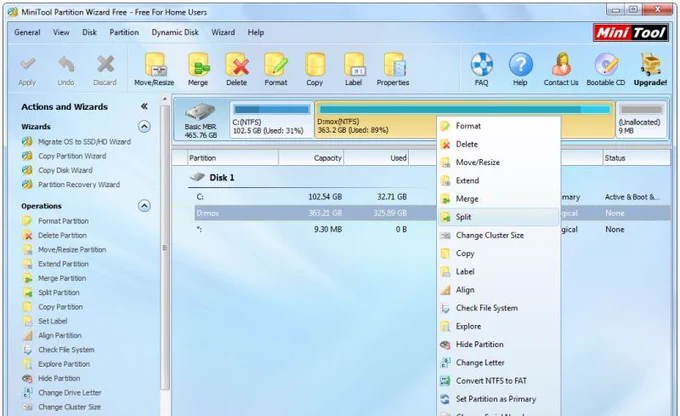Viewport: 680px width, 416px height.
Task: Launch Migrate OS to SSD/HD Wizard
Action: (x=84, y=142)
